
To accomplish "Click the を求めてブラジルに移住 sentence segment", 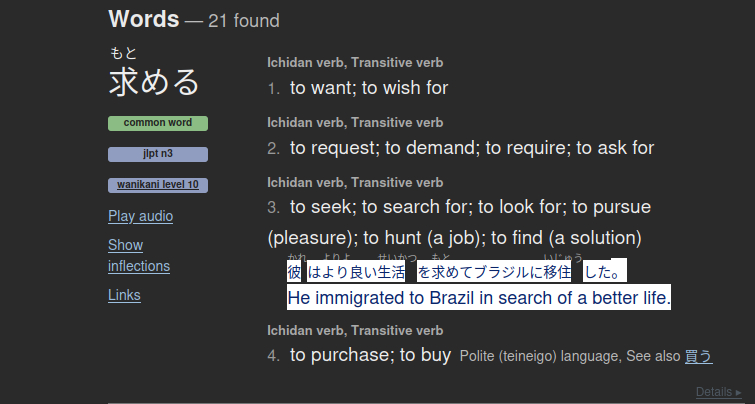I will [x=494, y=272].
